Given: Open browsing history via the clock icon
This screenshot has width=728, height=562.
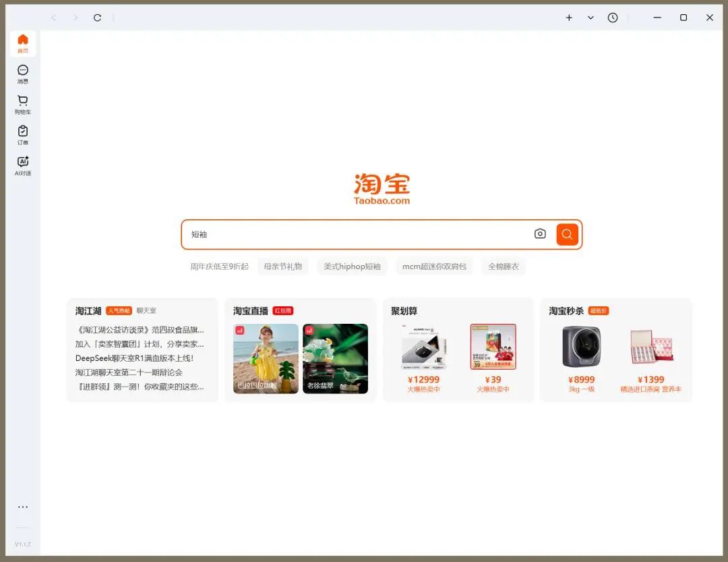Looking at the screenshot, I should point(613,18).
